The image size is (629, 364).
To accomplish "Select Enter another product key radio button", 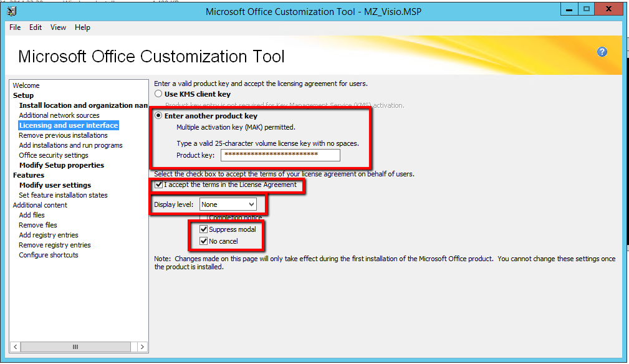I will (158, 116).
